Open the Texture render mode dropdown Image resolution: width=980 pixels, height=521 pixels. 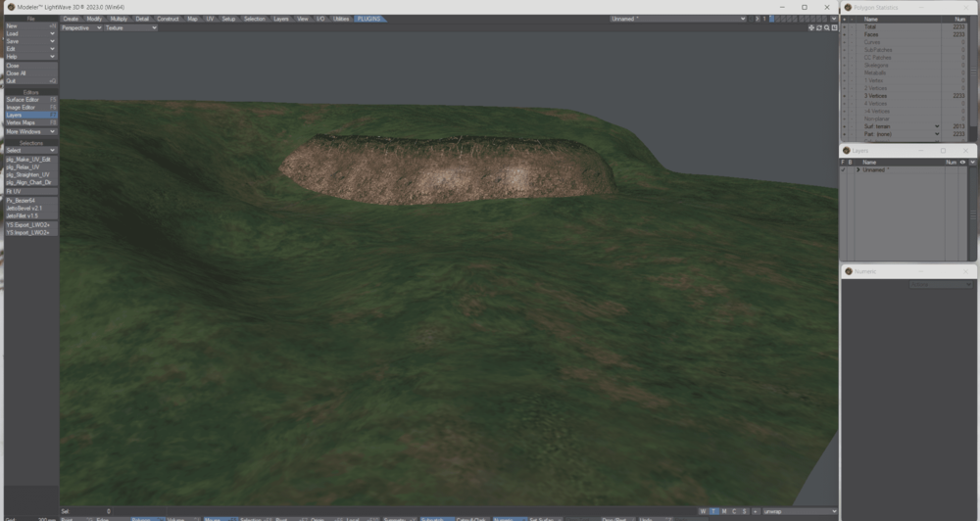point(131,27)
